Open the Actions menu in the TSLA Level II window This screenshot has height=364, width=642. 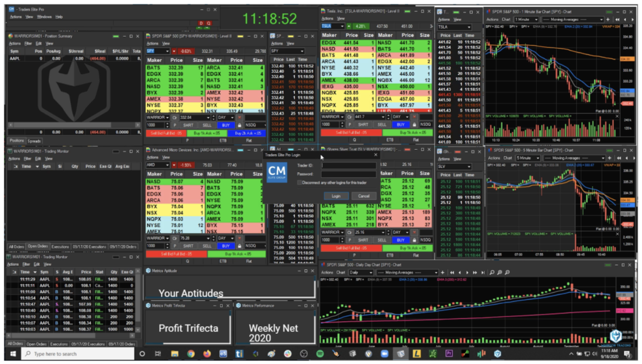(x=327, y=18)
